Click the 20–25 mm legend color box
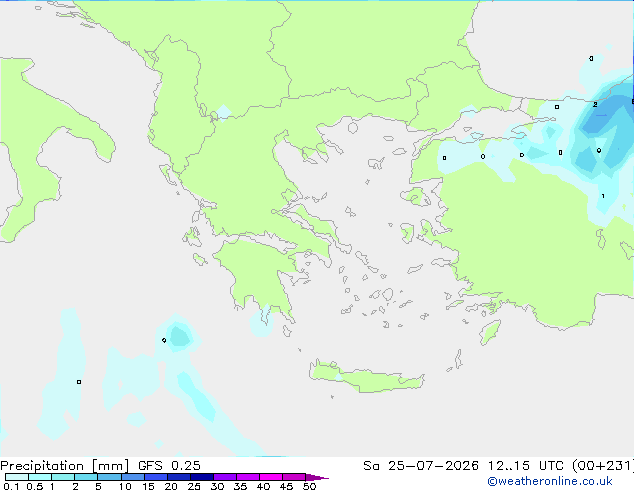The image size is (634, 490). (x=178, y=477)
